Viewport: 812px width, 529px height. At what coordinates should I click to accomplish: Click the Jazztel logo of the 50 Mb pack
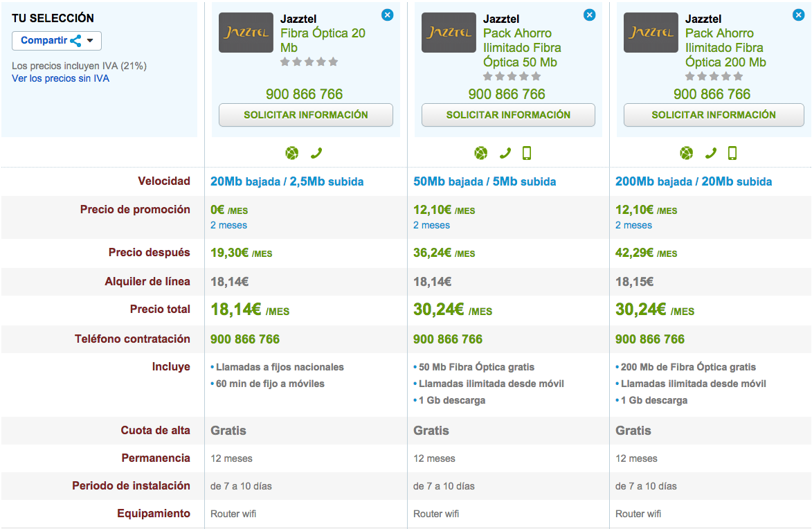tap(449, 33)
